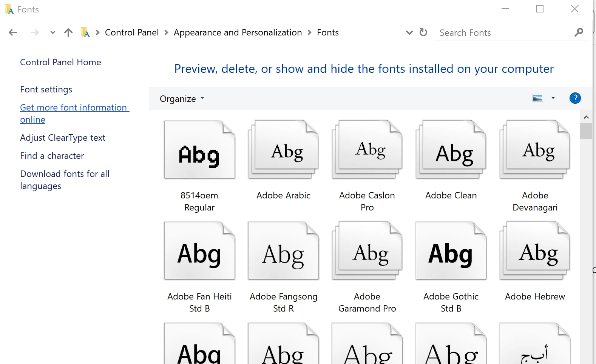Expand the address bar history dropdown
The height and width of the screenshot is (364, 596).
pos(409,32)
